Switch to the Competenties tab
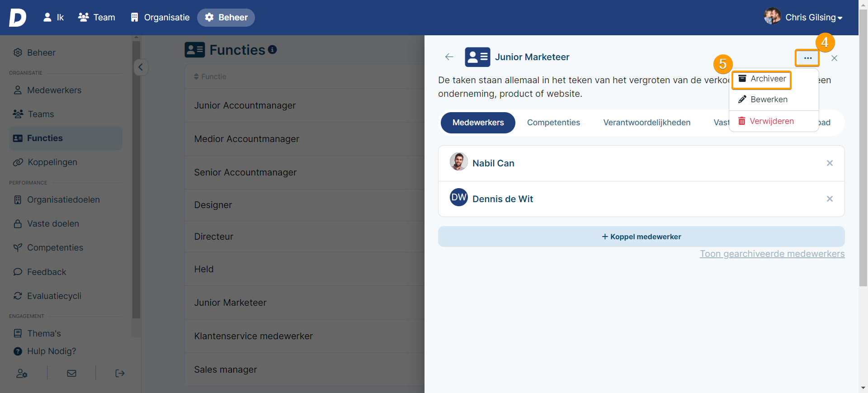868x393 pixels. coord(553,123)
